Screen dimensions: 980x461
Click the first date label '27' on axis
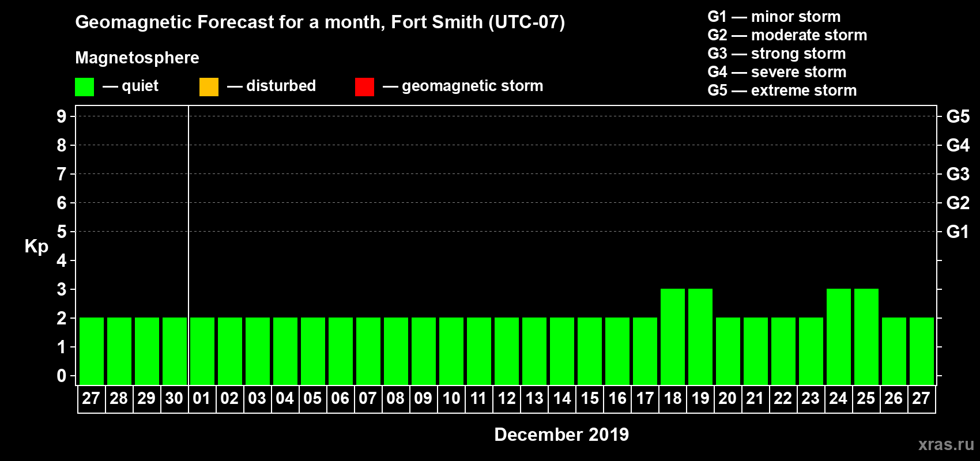(91, 399)
